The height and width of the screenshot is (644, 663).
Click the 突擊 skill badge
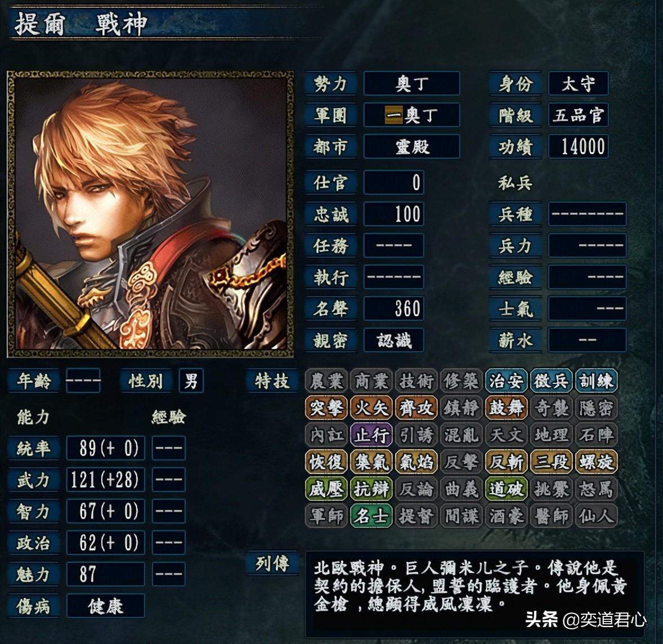tap(326, 408)
